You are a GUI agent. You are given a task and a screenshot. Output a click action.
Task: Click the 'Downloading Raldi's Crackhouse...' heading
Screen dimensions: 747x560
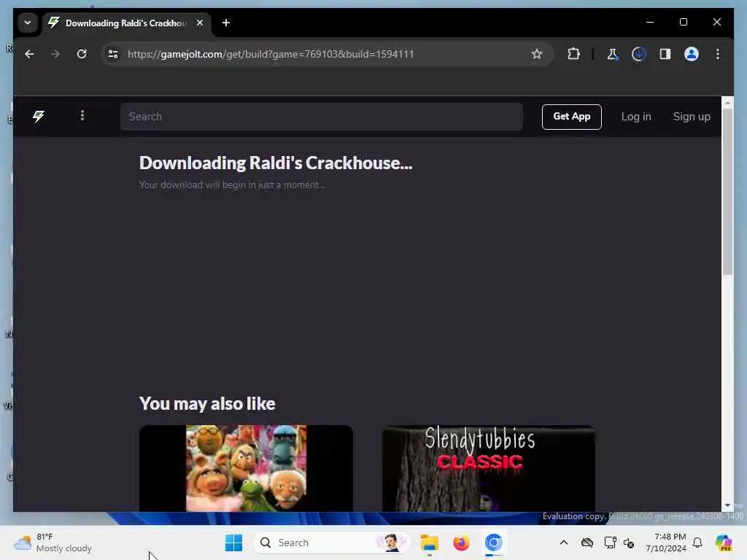pos(276,163)
